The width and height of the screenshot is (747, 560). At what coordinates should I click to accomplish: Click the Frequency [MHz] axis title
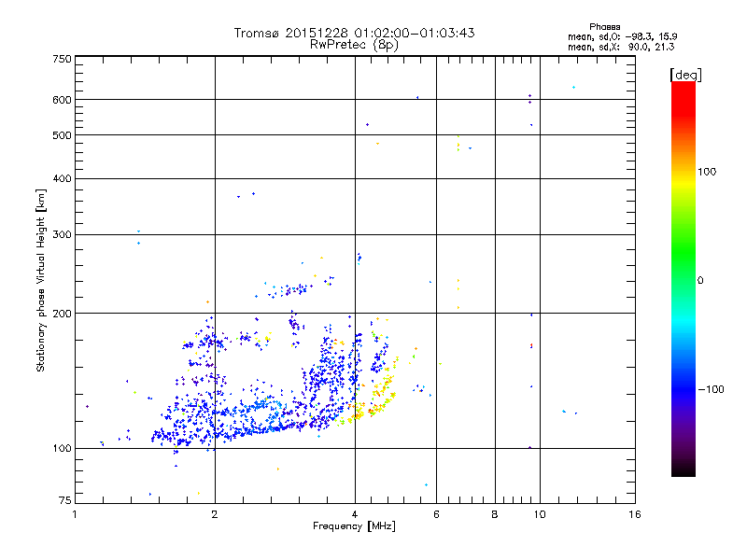click(x=354, y=526)
